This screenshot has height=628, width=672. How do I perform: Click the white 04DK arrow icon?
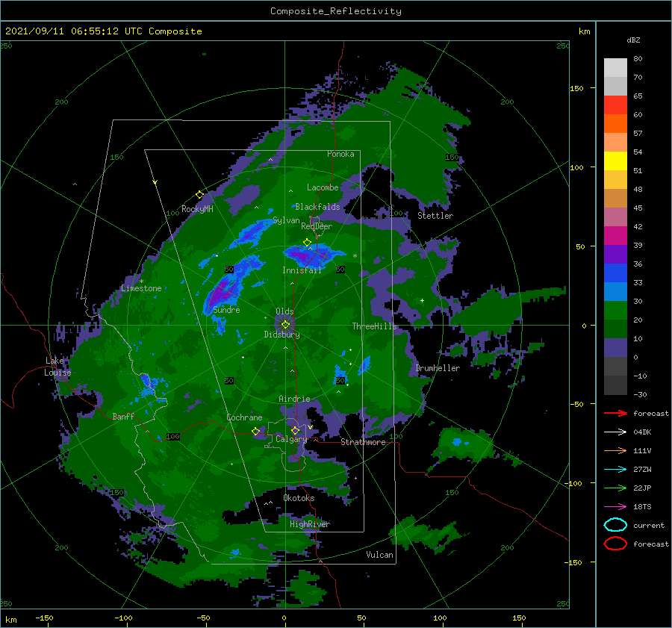(x=615, y=432)
